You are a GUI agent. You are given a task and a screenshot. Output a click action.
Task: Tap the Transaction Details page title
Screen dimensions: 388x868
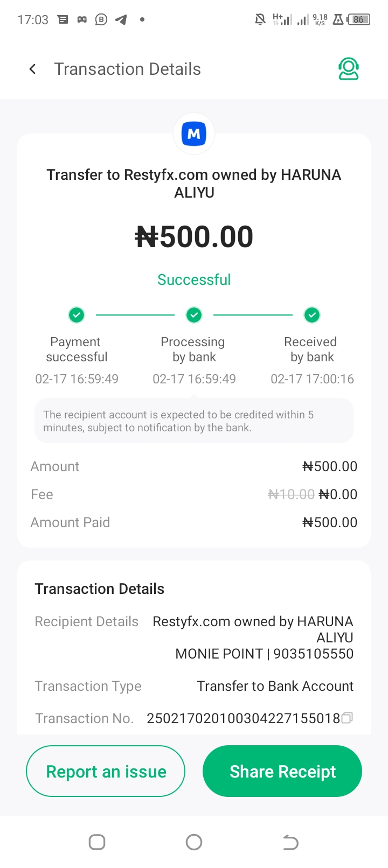click(128, 69)
